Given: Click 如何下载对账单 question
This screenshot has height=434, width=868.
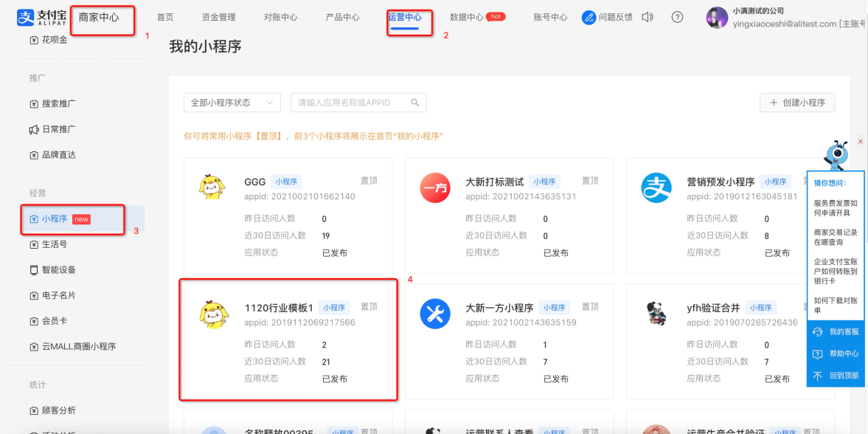Looking at the screenshot, I should [836, 305].
